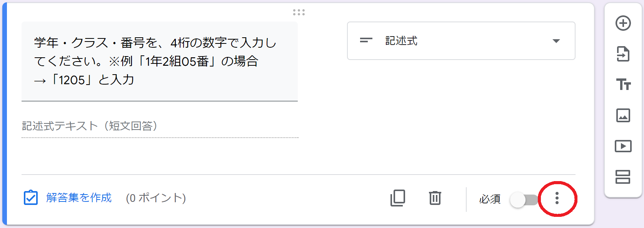
Task: Open the 記述式 question type dropdown
Action: tap(461, 41)
